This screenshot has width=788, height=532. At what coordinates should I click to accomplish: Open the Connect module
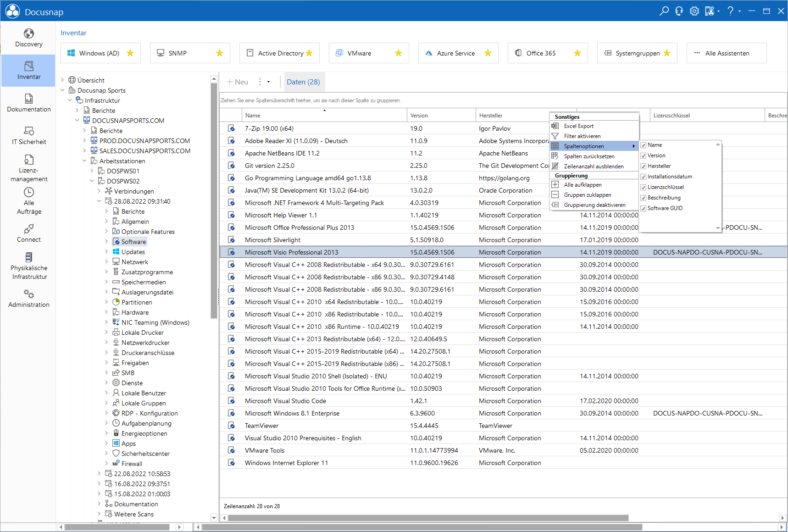(x=28, y=233)
